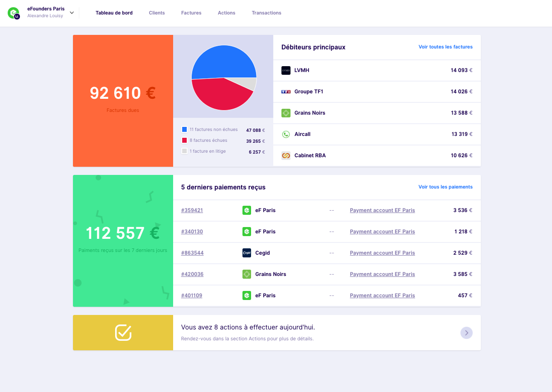The height and width of the screenshot is (392, 552).
Task: Open the Cabinet RBA debtor name
Action: click(310, 155)
